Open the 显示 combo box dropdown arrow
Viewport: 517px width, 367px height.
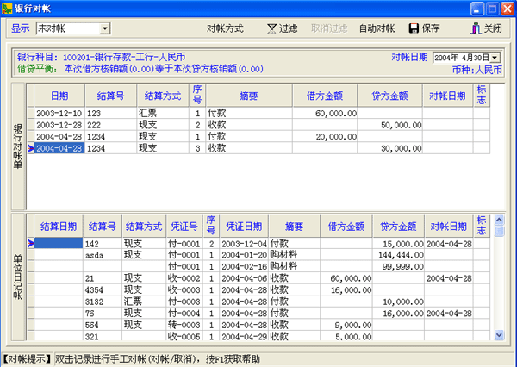coord(105,29)
